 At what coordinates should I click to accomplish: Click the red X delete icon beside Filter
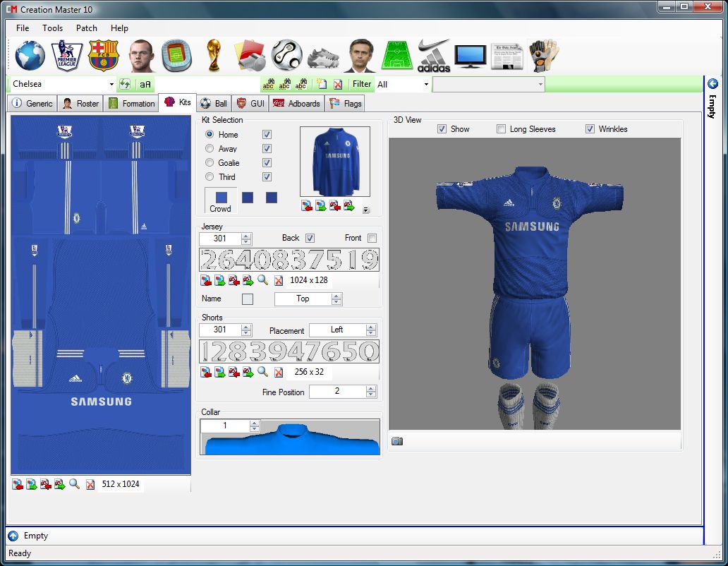coord(338,84)
